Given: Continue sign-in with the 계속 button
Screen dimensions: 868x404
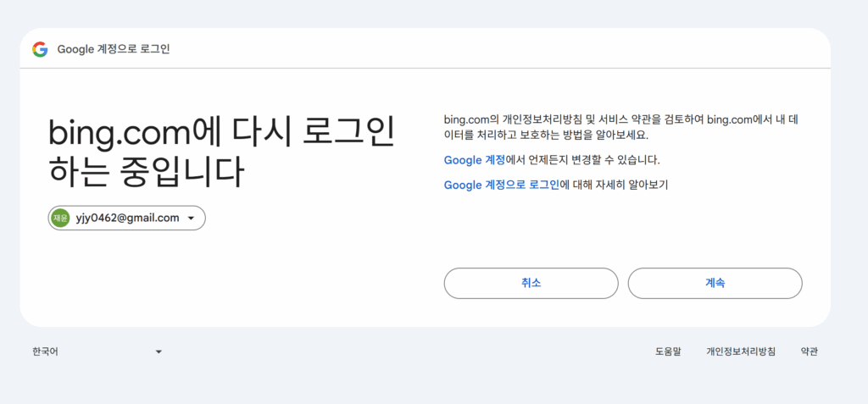Looking at the screenshot, I should coord(715,284).
